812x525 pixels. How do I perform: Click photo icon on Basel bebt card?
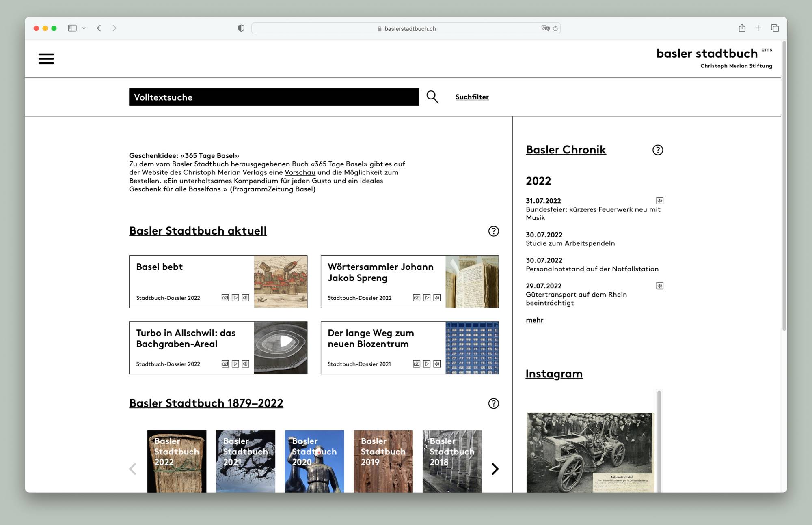(225, 298)
